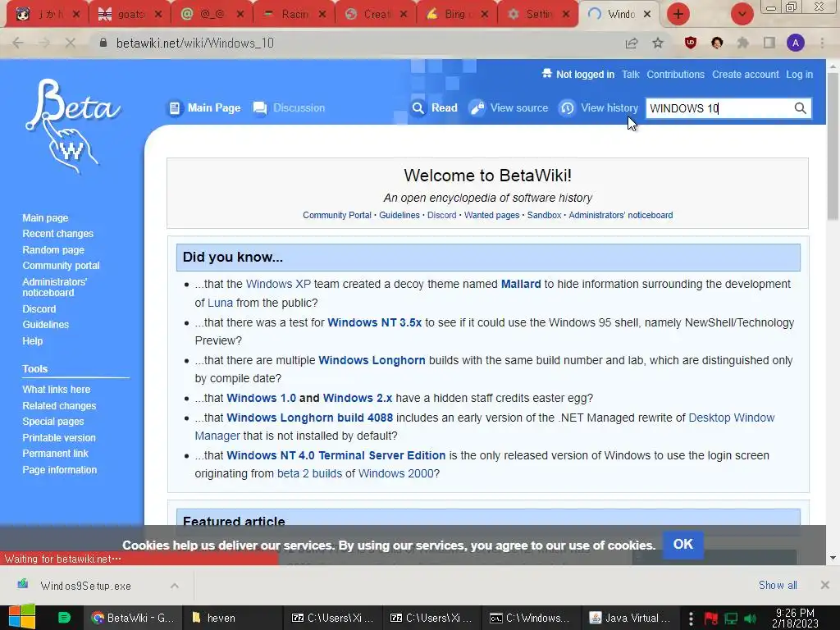
Task: Click the page vertical scrollbar thumb
Action: pyautogui.click(x=833, y=144)
